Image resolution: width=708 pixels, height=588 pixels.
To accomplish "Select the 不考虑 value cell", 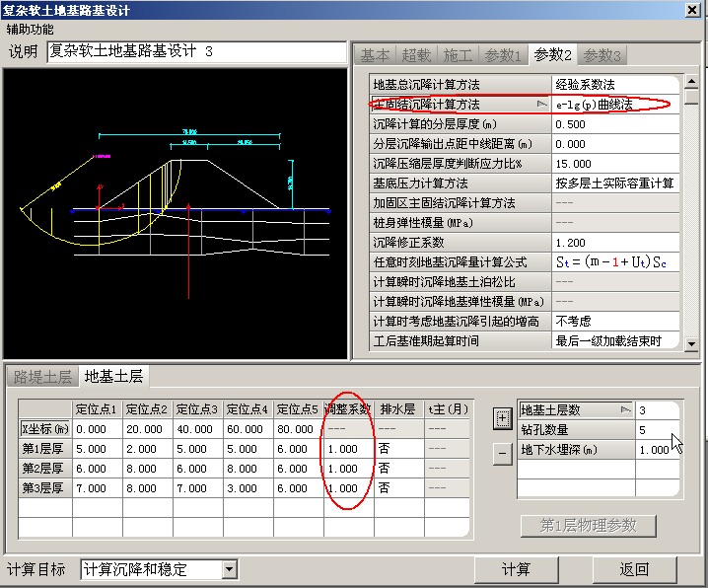I will [615, 322].
